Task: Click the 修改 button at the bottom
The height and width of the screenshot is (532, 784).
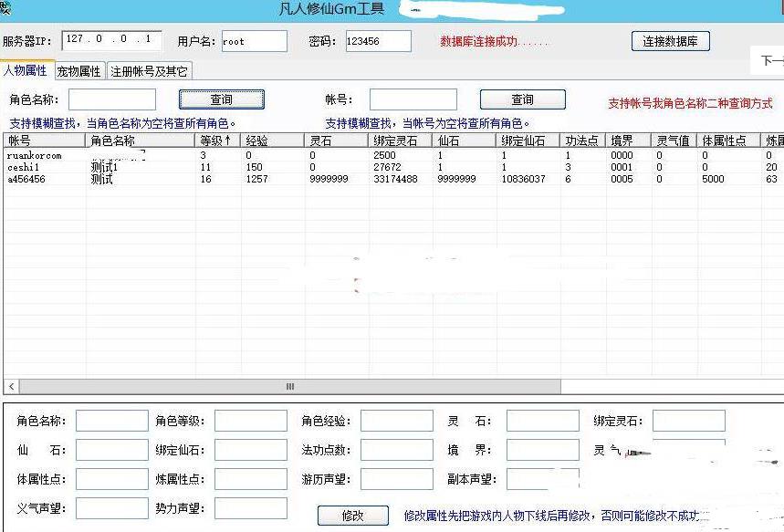Action: (x=354, y=514)
